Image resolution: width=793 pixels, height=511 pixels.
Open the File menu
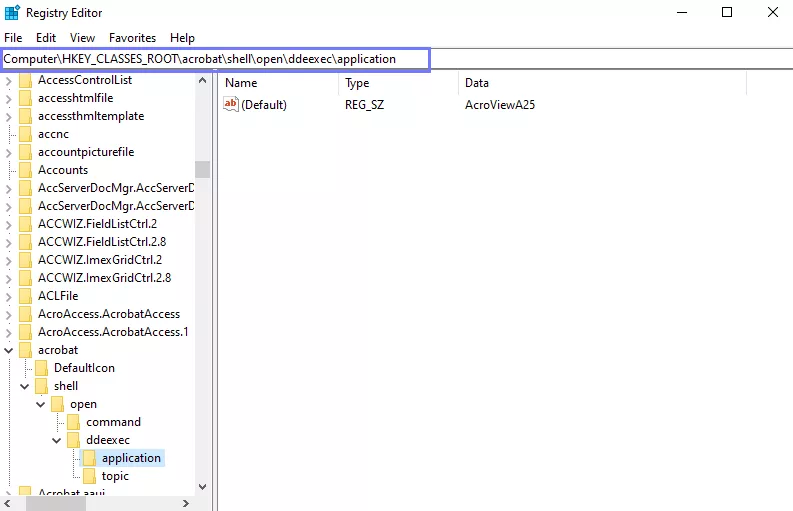13,38
